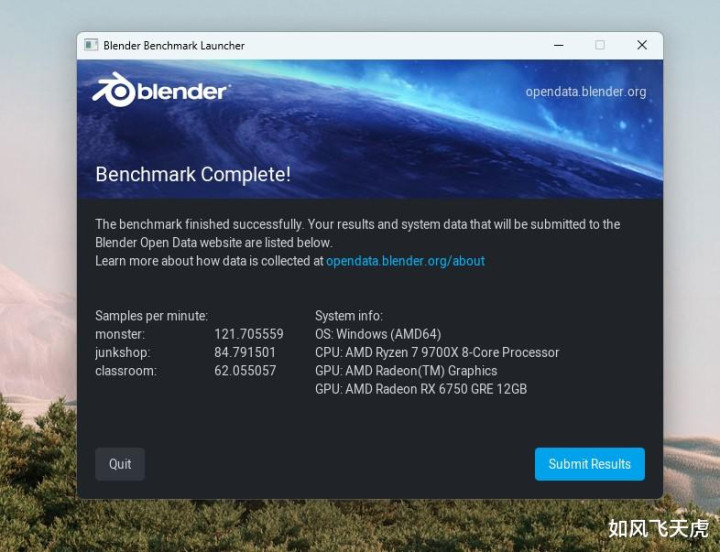This screenshot has height=552, width=720.
Task: Click the Quit button
Action: [x=120, y=464]
